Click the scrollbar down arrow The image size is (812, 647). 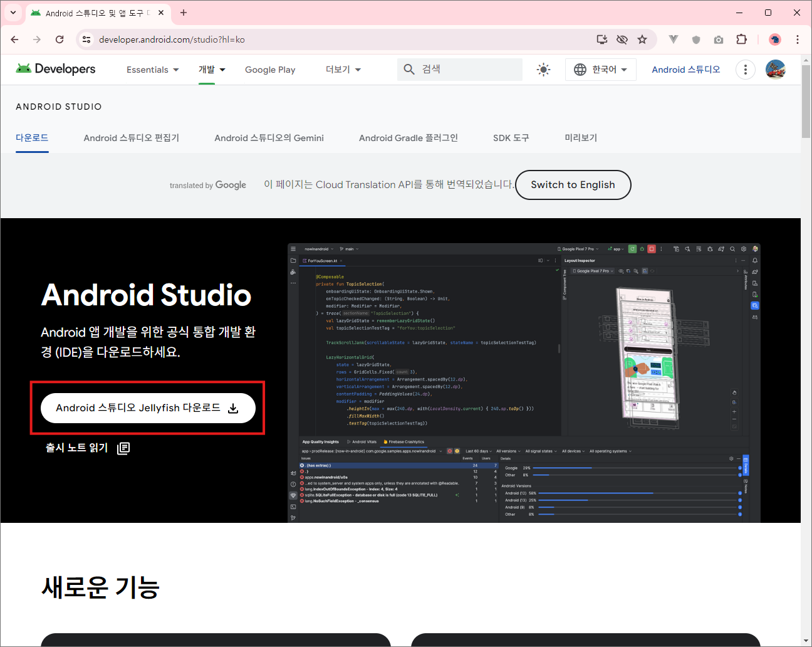(x=806, y=641)
